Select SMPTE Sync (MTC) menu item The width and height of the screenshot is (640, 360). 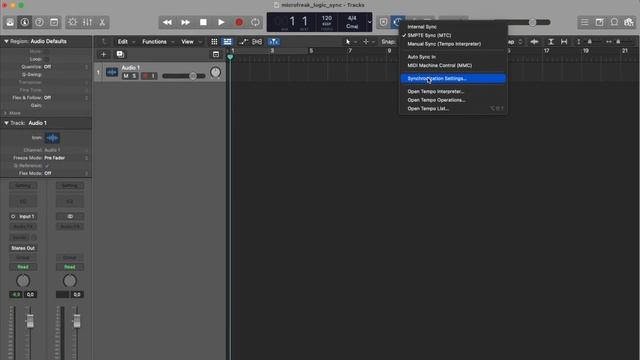(453, 36)
